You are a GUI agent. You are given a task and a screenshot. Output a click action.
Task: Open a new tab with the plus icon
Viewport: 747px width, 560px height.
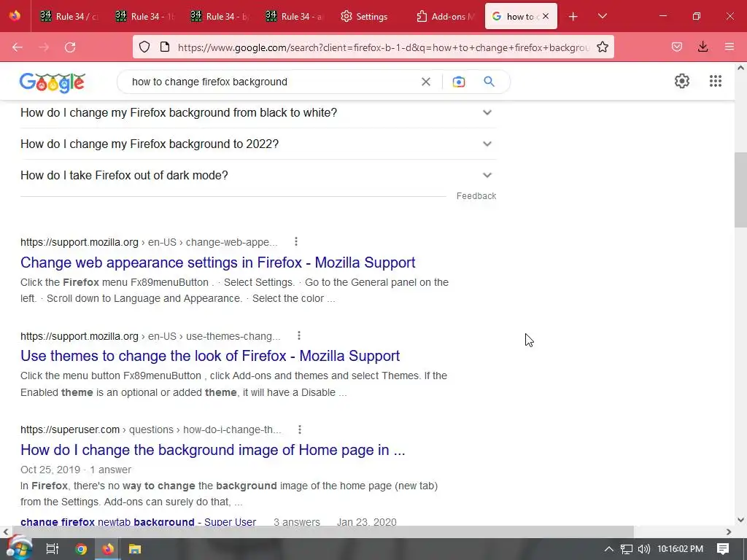point(573,17)
